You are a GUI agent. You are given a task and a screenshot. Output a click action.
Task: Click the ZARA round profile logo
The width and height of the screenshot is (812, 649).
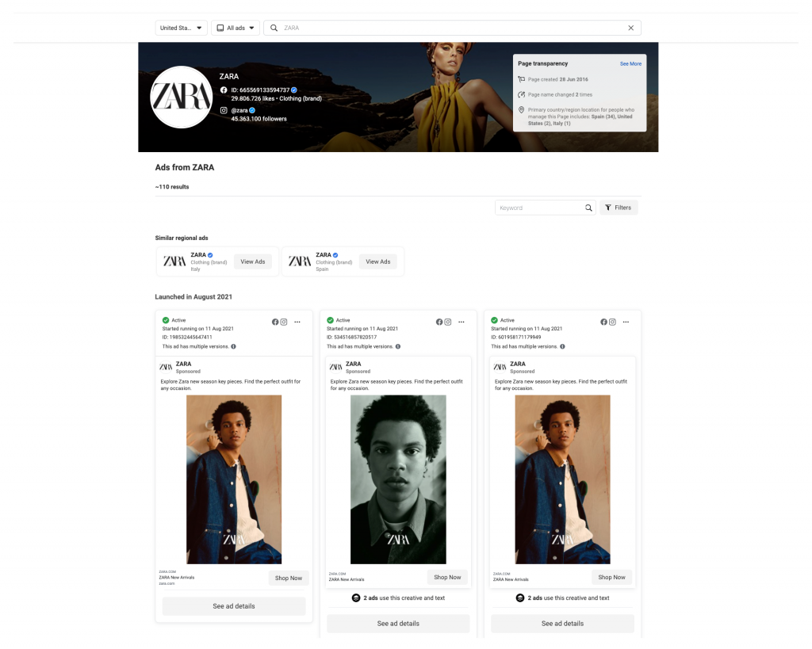coord(182,97)
